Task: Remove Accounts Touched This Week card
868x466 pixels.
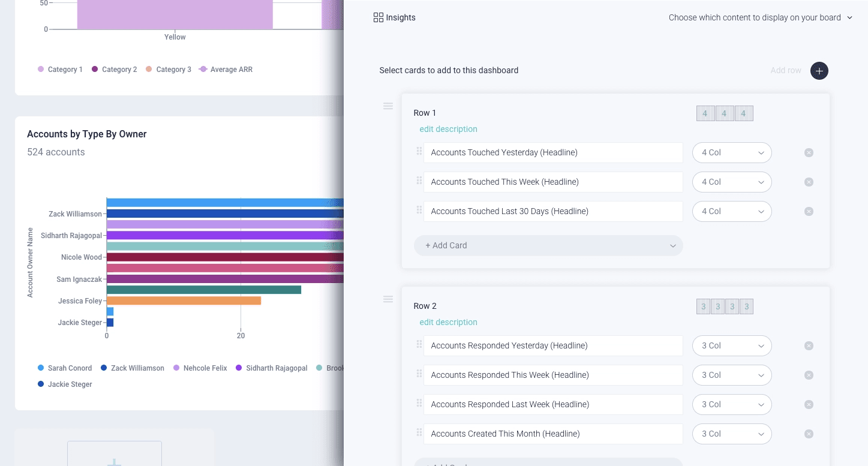Action: click(809, 182)
